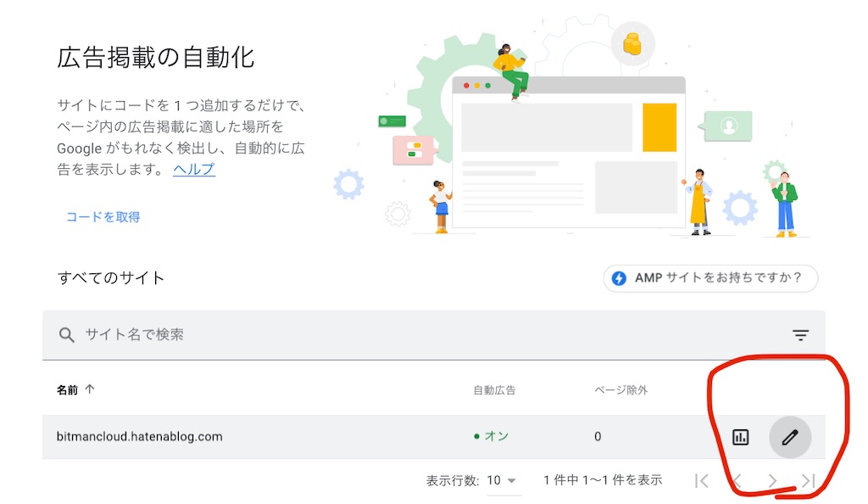Open filter options for the site list
The width and height of the screenshot is (868, 504).
800,334
